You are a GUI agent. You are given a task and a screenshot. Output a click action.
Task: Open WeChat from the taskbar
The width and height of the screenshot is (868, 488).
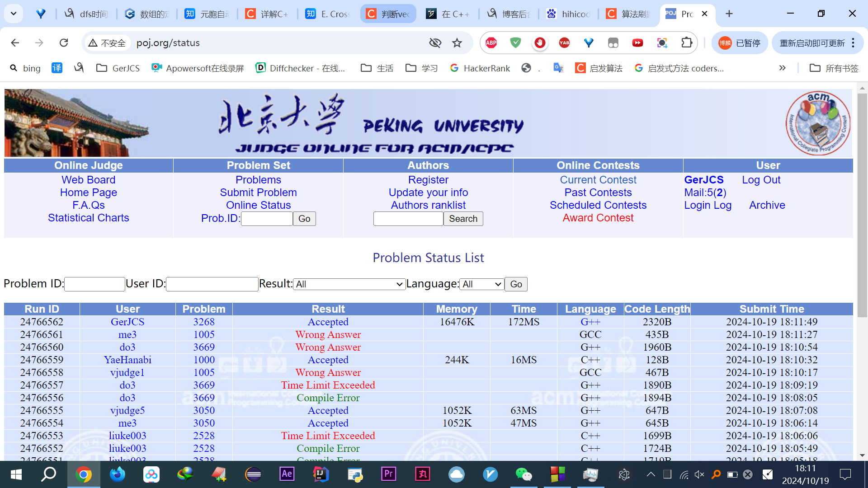click(x=524, y=474)
